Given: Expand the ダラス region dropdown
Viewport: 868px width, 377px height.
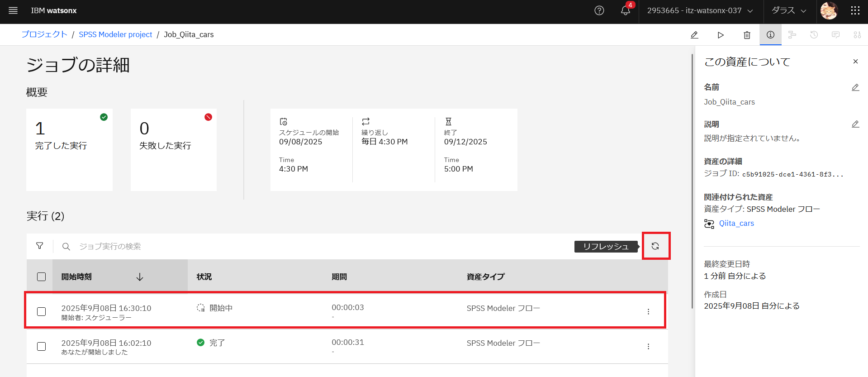Looking at the screenshot, I should (x=789, y=10).
